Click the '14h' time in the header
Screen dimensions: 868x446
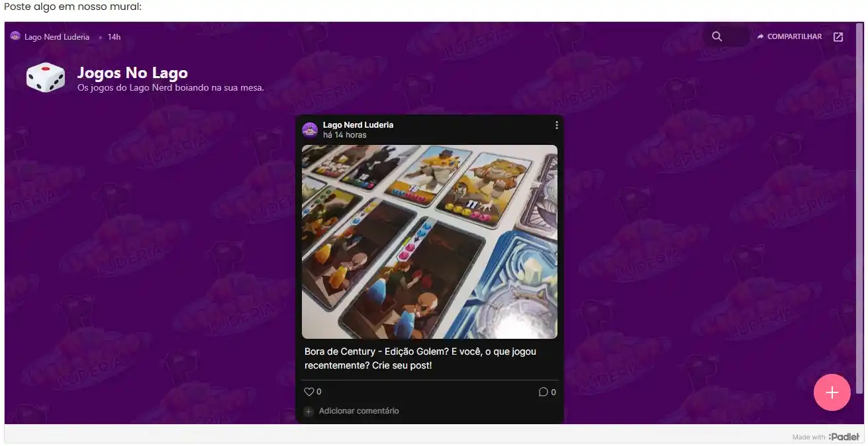(x=114, y=37)
